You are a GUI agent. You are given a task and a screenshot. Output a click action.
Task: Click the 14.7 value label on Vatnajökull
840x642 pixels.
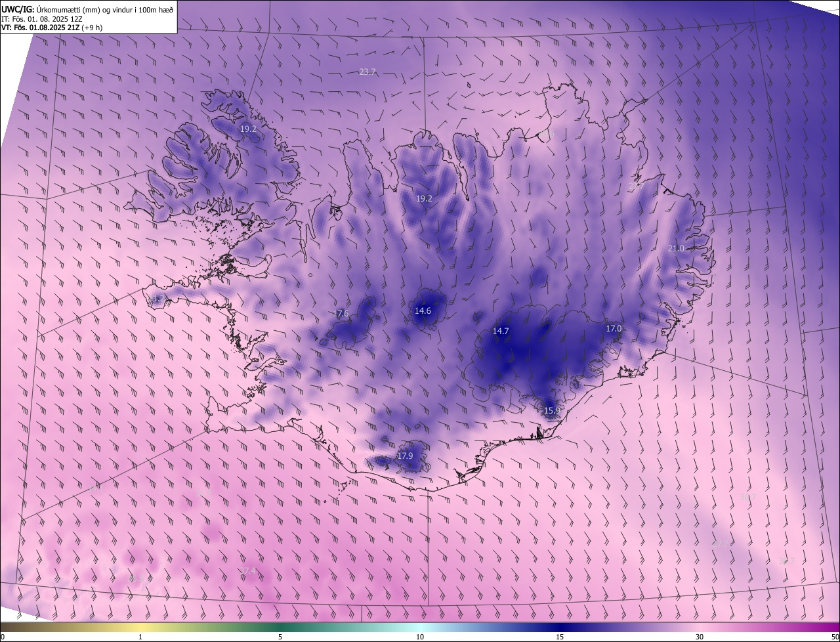[501, 332]
